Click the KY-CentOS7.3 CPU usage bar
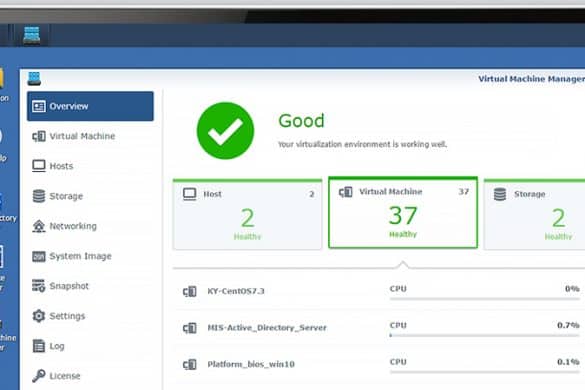 pos(485,299)
